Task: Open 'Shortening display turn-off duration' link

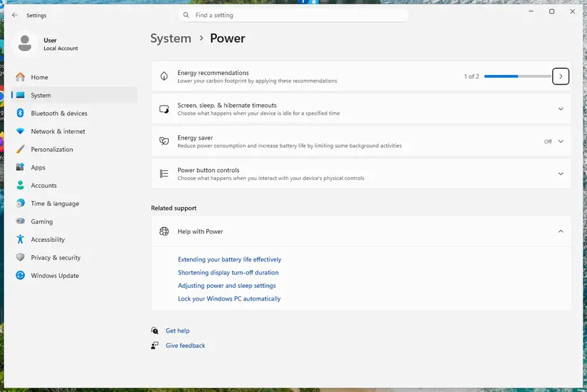Action: pos(228,272)
